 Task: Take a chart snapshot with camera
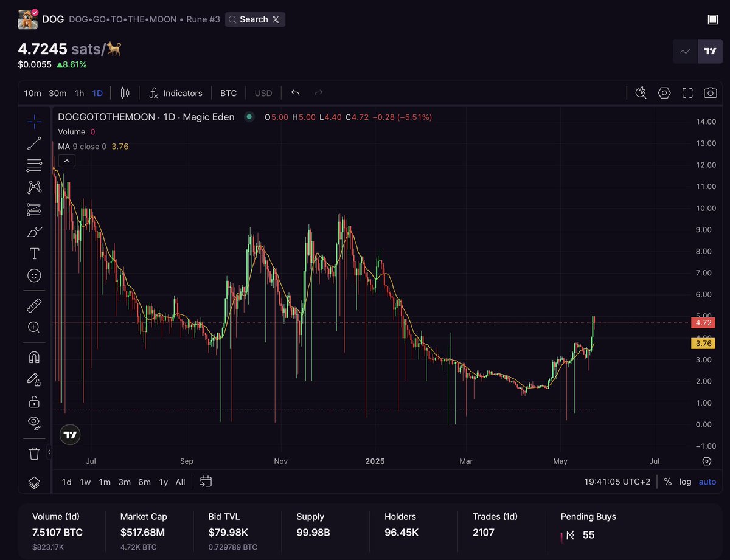tap(710, 93)
